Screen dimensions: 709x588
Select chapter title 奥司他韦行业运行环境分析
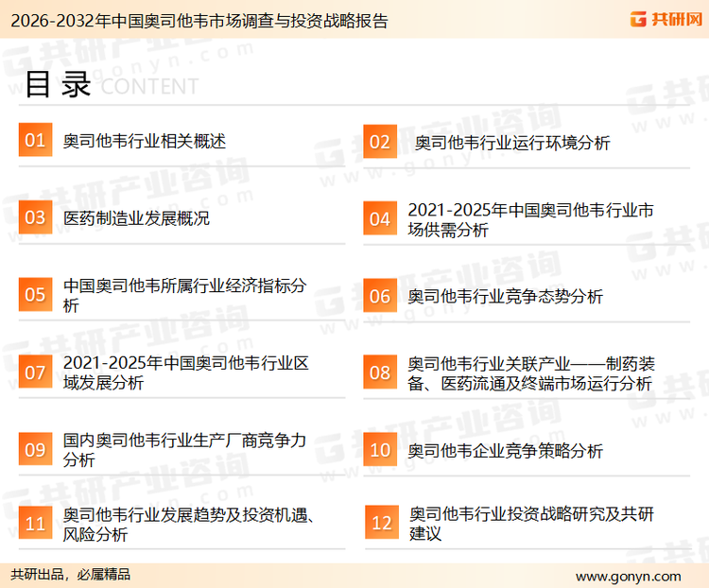pyautogui.click(x=512, y=143)
